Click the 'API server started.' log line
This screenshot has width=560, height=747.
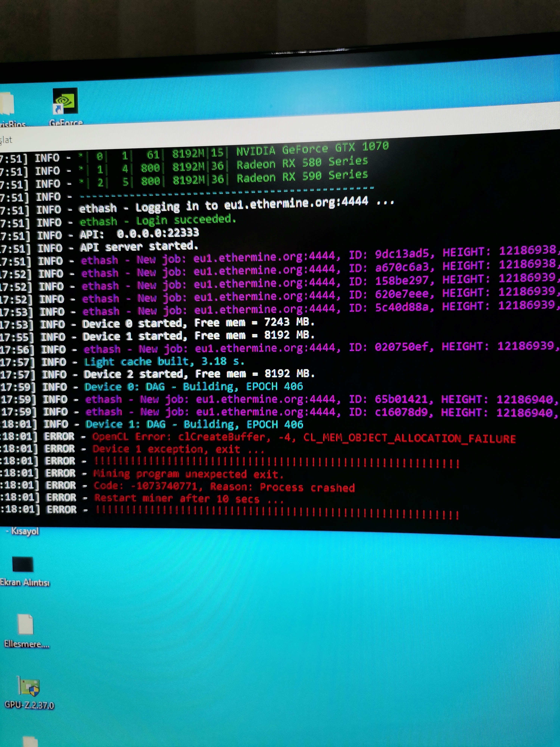139,247
